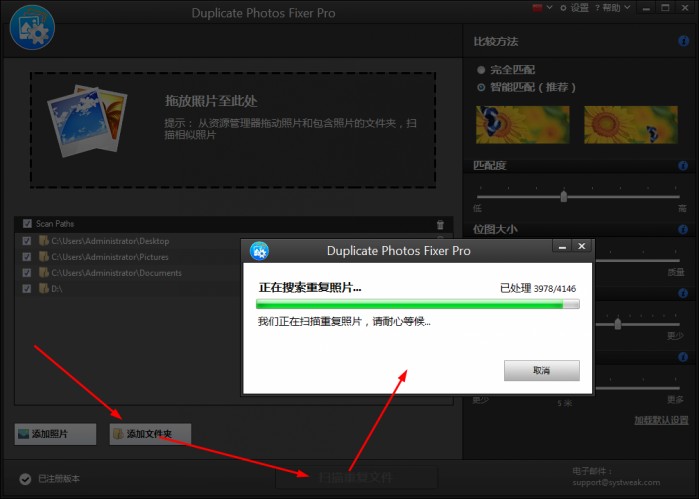
Task: Toggle the Scan Paths header checkbox
Action: coord(27,223)
